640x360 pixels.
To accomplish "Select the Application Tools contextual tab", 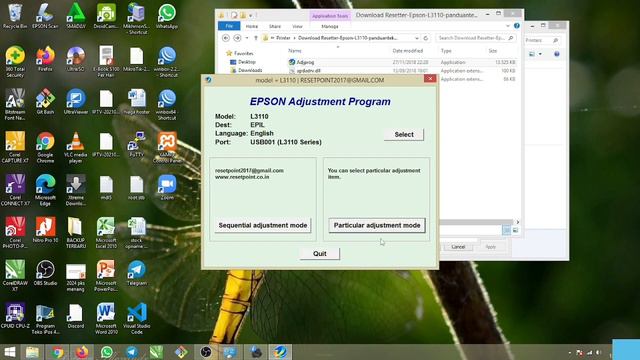I will tap(329, 16).
